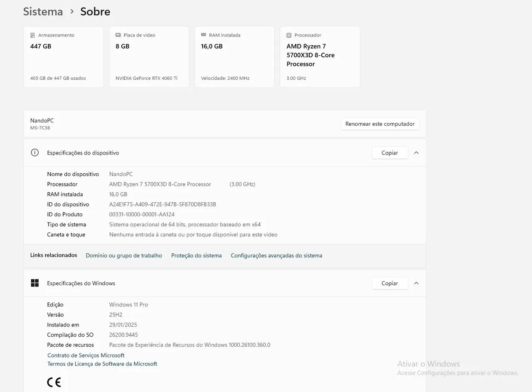
Task: Open Proteção do sistema link
Action: [197, 255]
